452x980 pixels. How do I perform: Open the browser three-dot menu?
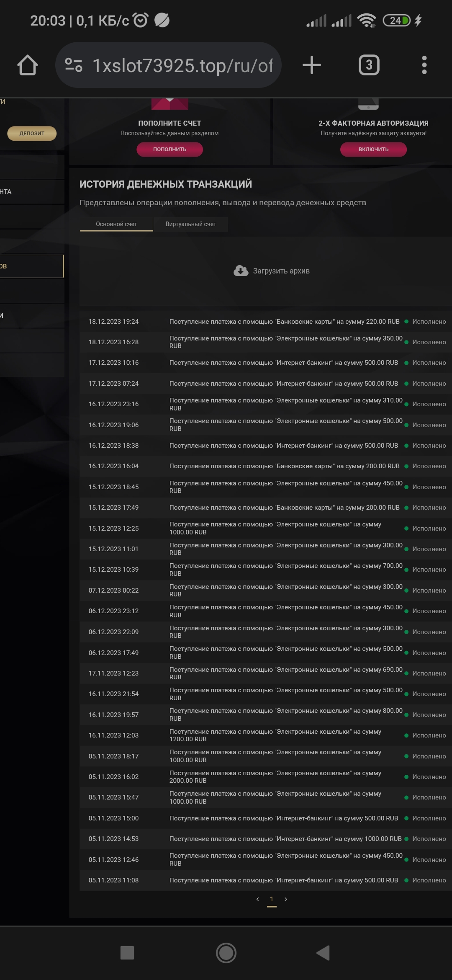[x=424, y=65]
